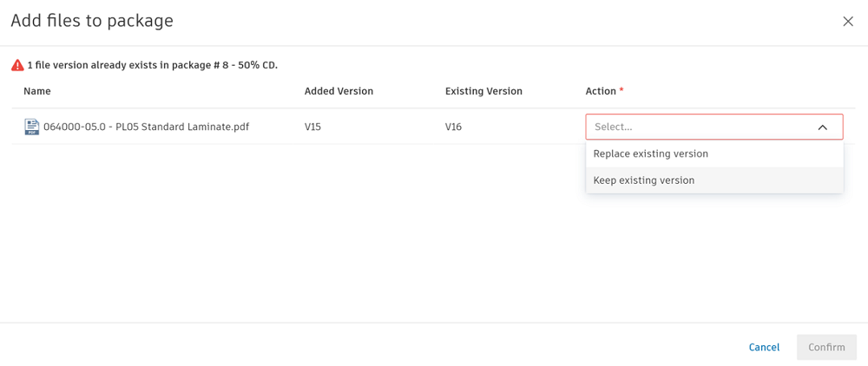Choose Replace existing version option

pos(651,154)
